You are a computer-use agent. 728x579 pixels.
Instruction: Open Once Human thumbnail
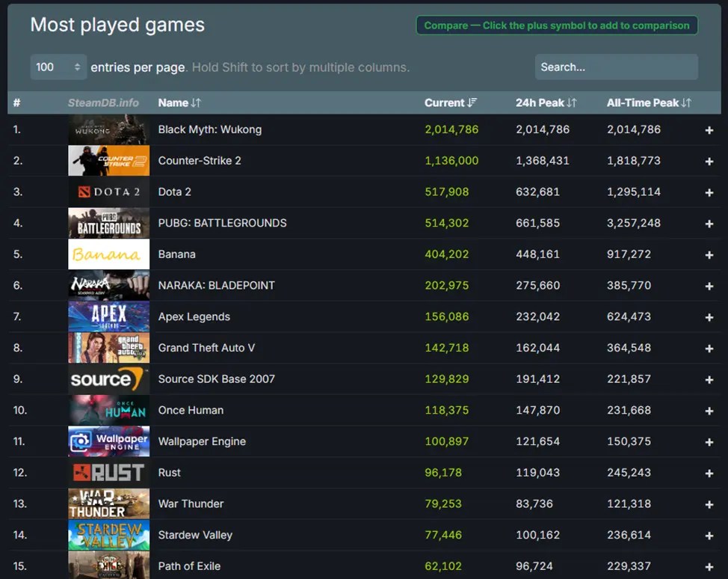(108, 410)
